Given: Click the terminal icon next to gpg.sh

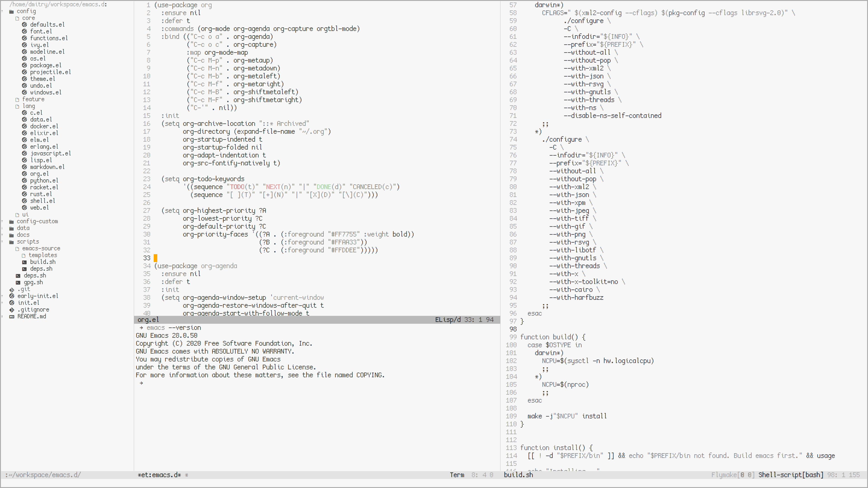Looking at the screenshot, I should pyautogui.click(x=18, y=283).
